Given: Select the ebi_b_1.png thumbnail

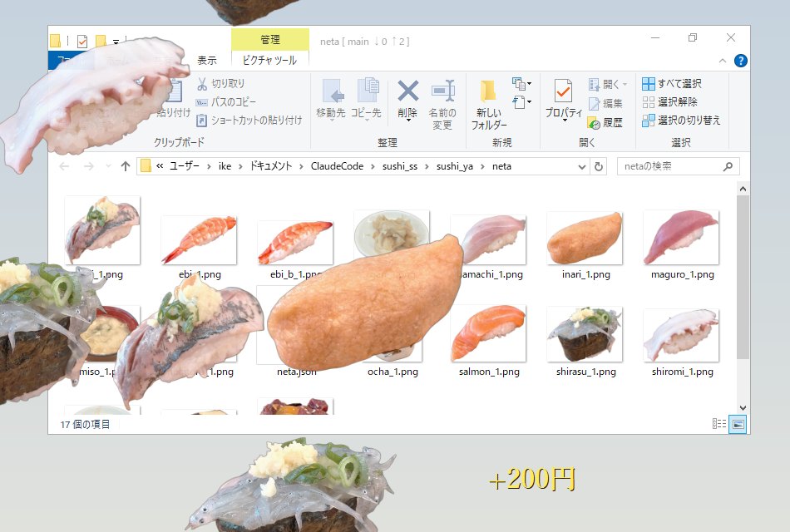Looking at the screenshot, I should pos(295,243).
